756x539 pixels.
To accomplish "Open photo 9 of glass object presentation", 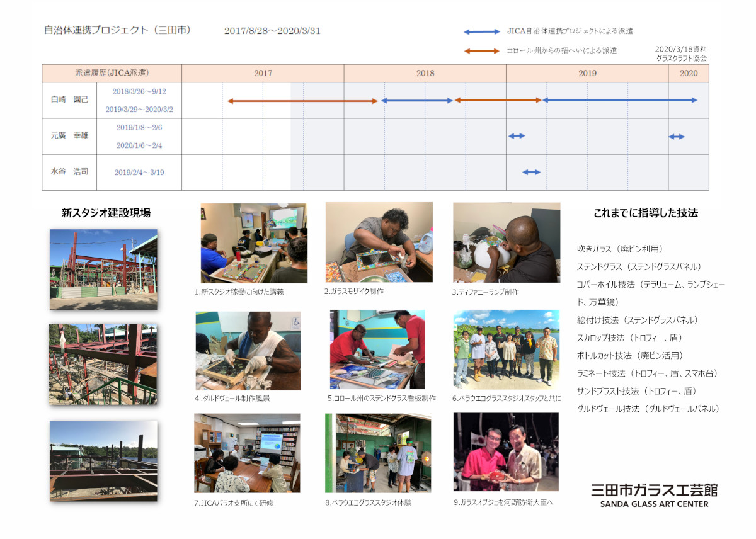I will [x=506, y=452].
